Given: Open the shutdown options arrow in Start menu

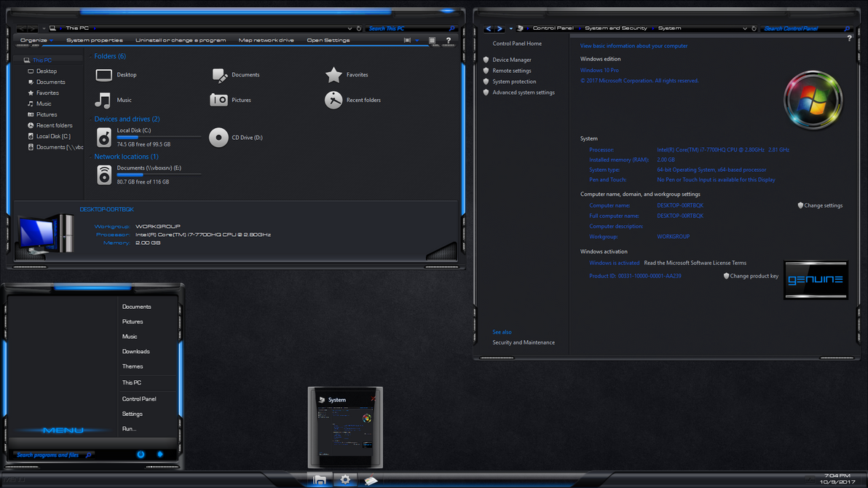Looking at the screenshot, I should tap(160, 454).
